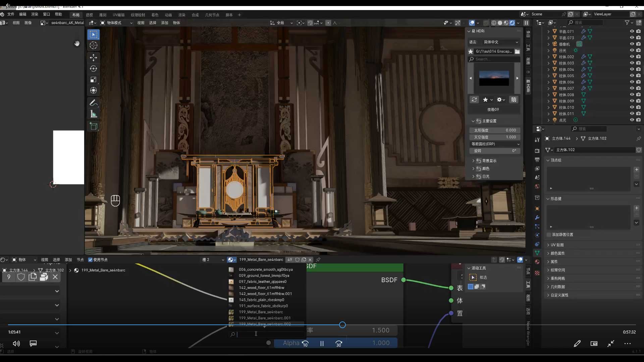644x362 pixels.
Task: Open the 等距圆柱(ERP) projection dropdown
Action: click(x=495, y=144)
